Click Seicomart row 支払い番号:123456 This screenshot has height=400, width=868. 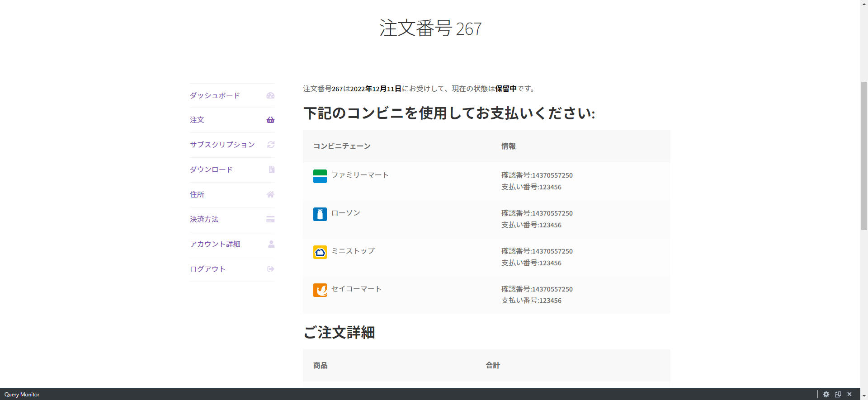(x=531, y=301)
